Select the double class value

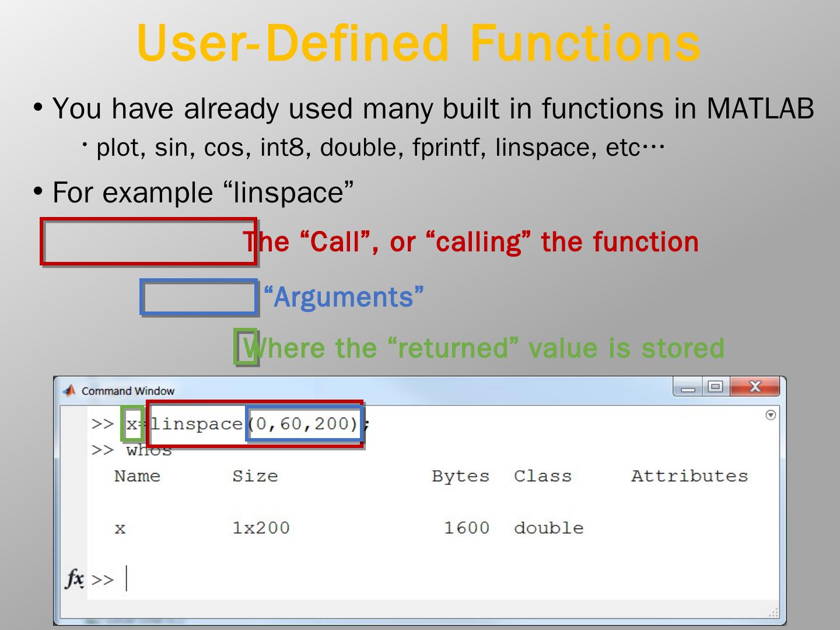click(548, 528)
